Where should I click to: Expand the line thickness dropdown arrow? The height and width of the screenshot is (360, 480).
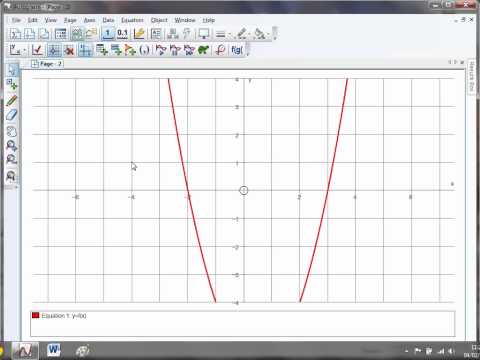tap(230, 34)
